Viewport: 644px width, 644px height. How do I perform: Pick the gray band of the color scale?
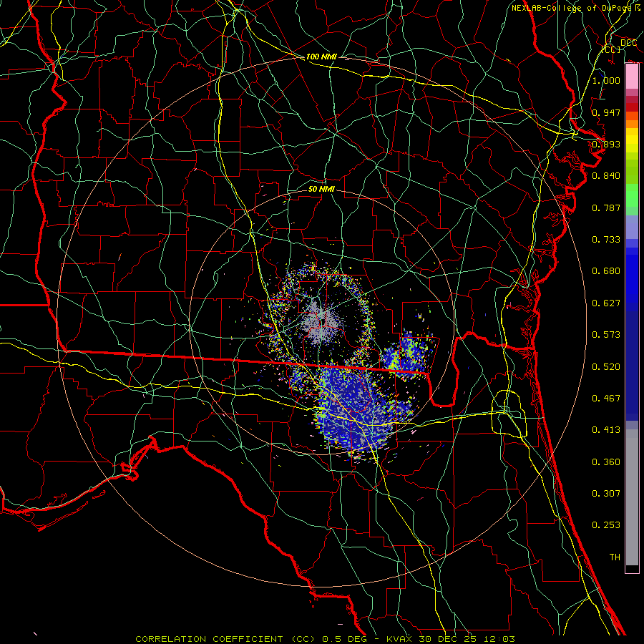coord(632,497)
